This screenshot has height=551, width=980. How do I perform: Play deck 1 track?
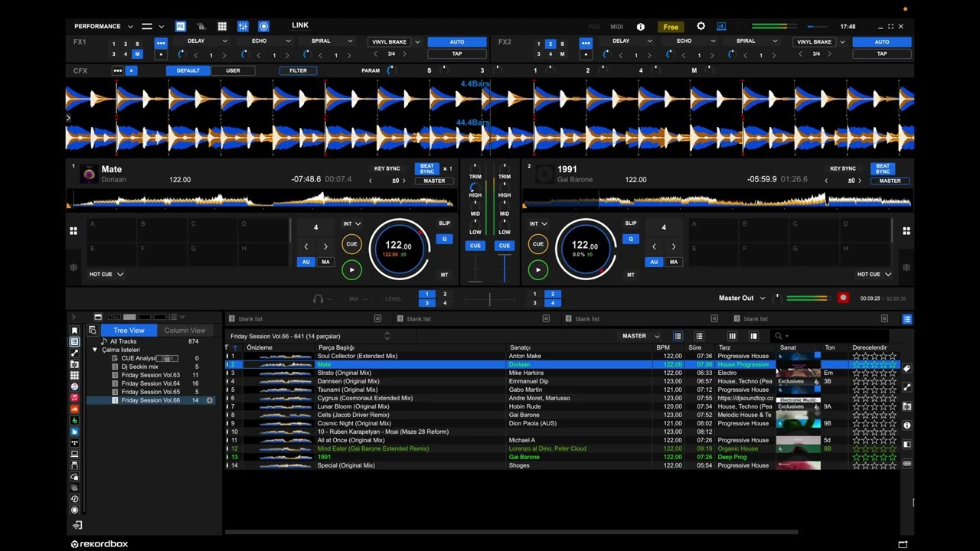pyautogui.click(x=351, y=269)
